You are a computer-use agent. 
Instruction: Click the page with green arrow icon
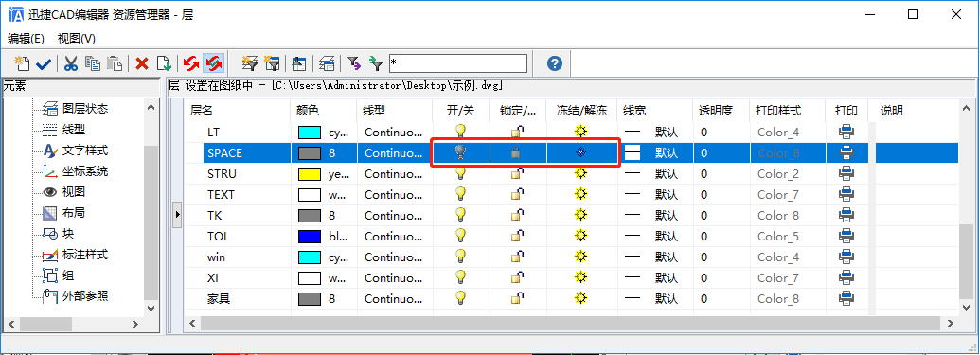tap(164, 63)
